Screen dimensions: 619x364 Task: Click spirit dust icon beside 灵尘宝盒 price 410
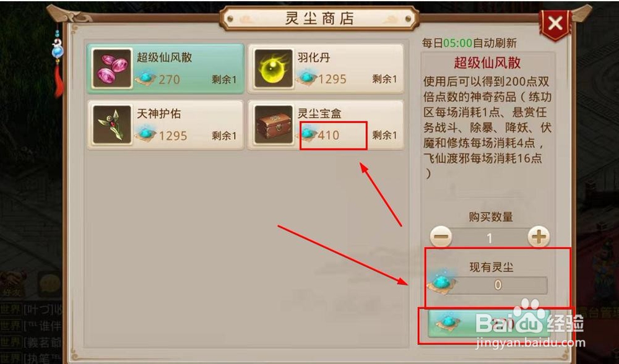tap(307, 134)
